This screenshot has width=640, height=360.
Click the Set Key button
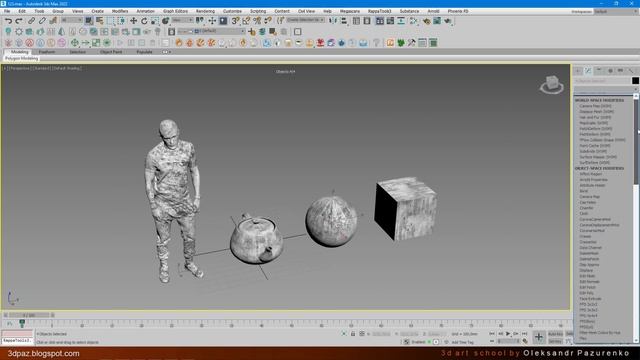(556, 341)
